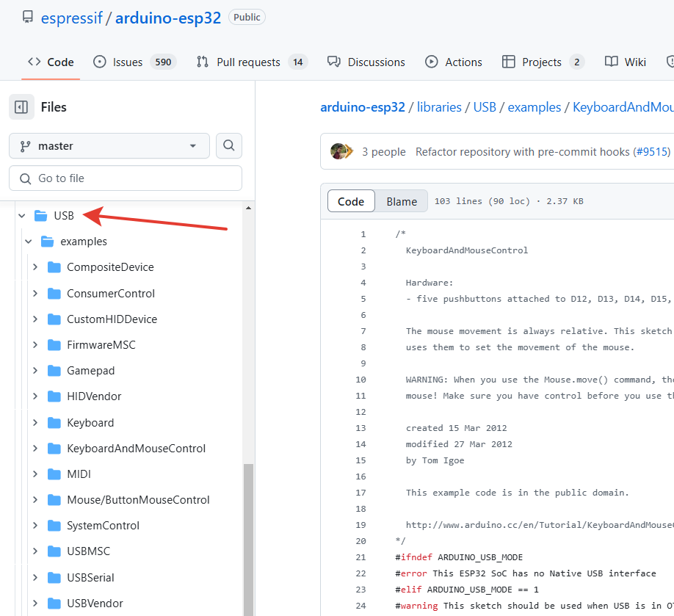The image size is (674, 616).
Task: Click the examples folder icon
Action: coord(47,242)
